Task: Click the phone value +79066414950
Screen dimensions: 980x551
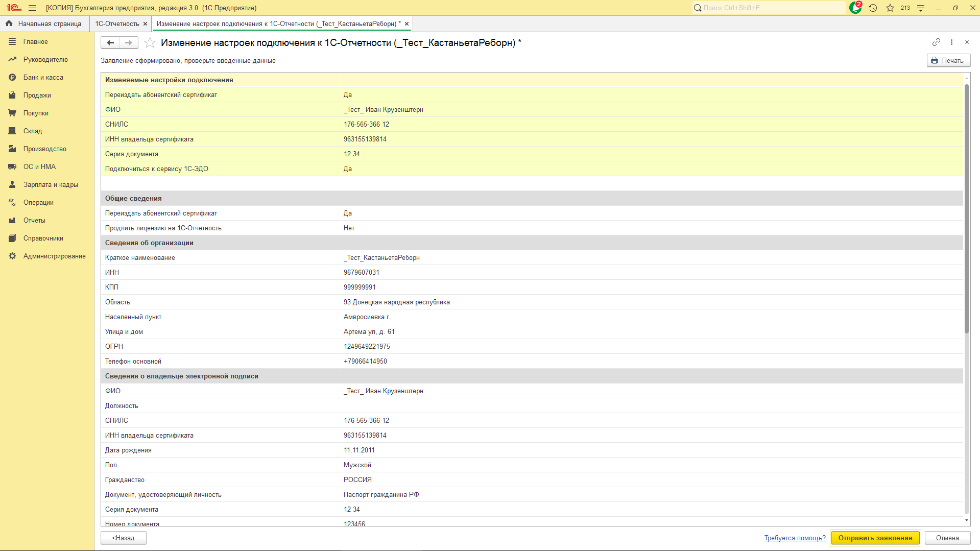Action: (x=365, y=361)
